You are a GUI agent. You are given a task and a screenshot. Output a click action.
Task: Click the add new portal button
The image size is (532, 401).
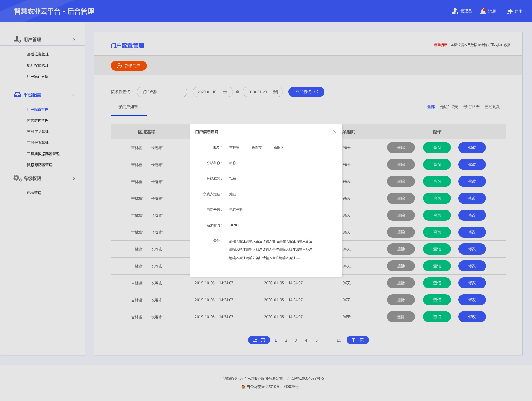tap(129, 66)
